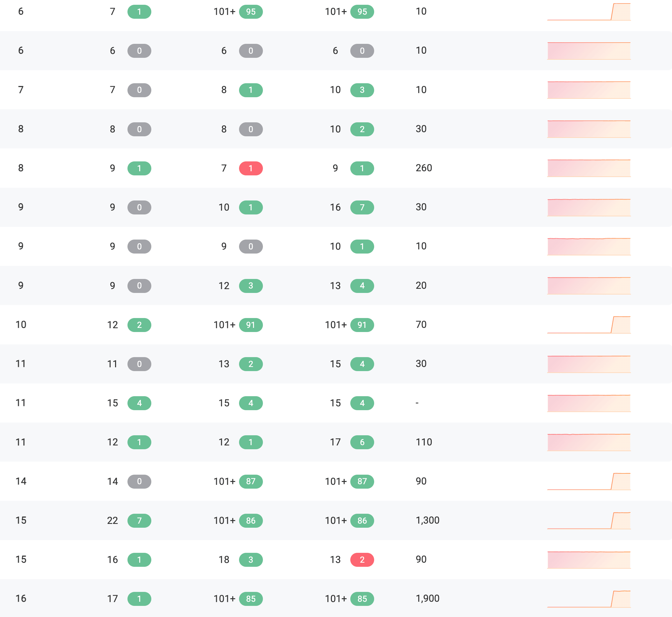This screenshot has width=672, height=617.
Task: Open the spike chart in the 70 volume row
Action: click(x=589, y=324)
